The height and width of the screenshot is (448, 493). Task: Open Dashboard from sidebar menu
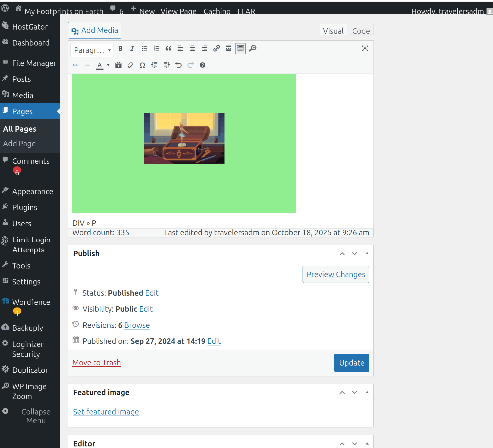pos(30,43)
